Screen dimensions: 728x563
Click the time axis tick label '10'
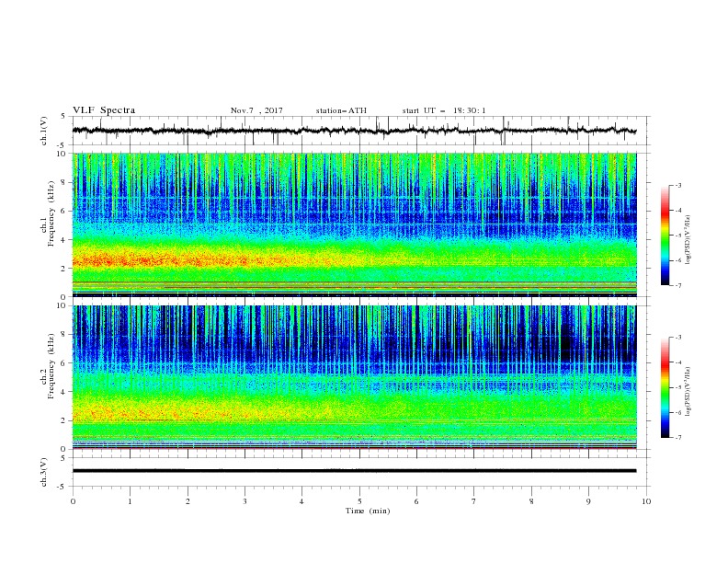tap(646, 501)
